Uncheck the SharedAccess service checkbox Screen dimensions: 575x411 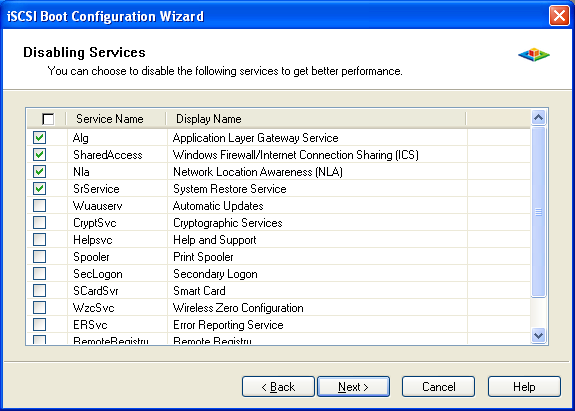click(40, 154)
